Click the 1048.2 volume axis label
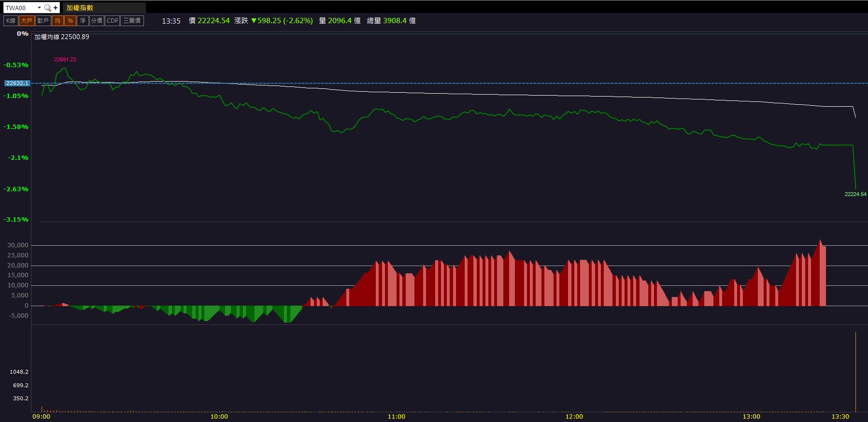The image size is (868, 422). coord(19,372)
